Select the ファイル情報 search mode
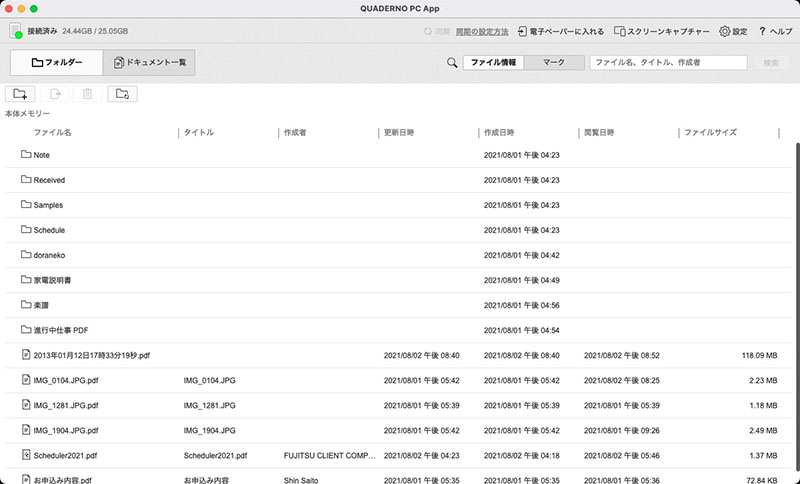 (493, 63)
